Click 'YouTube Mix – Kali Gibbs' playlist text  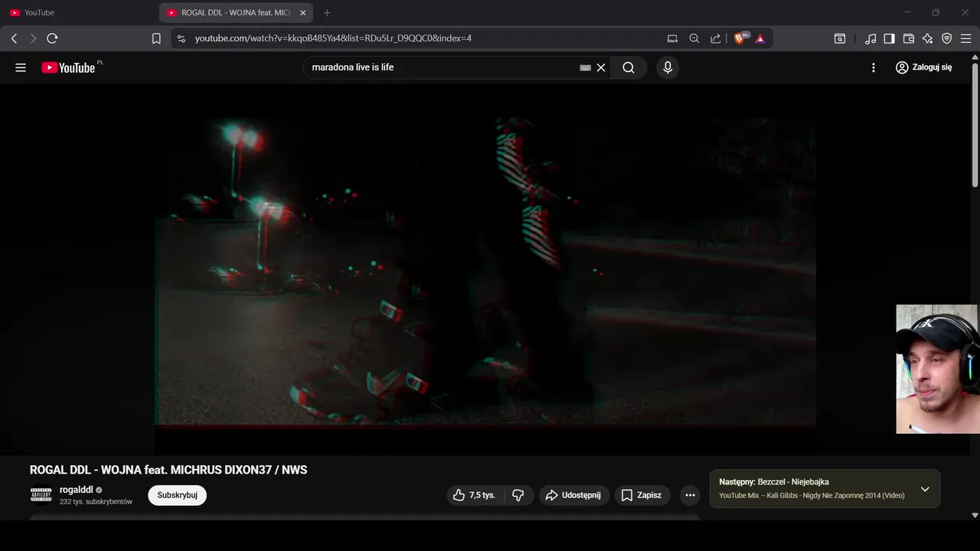tap(812, 495)
